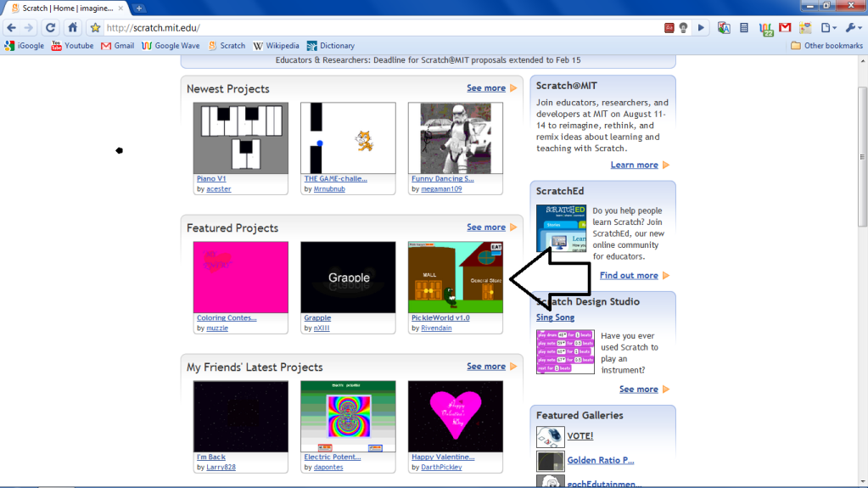
Task: Click Learn more under Scratch@MIT
Action: (x=635, y=165)
